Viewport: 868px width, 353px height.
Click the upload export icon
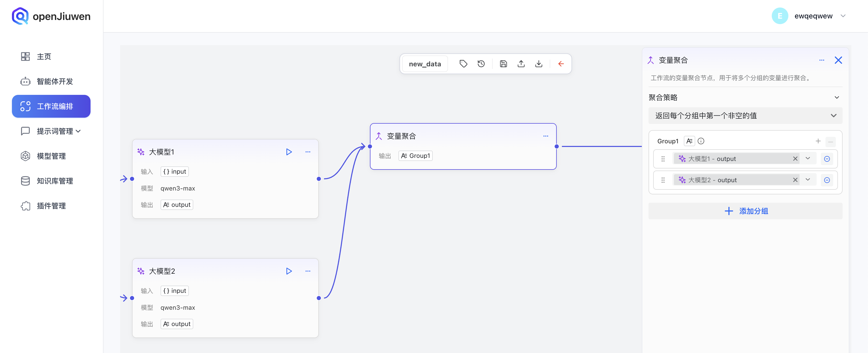521,64
